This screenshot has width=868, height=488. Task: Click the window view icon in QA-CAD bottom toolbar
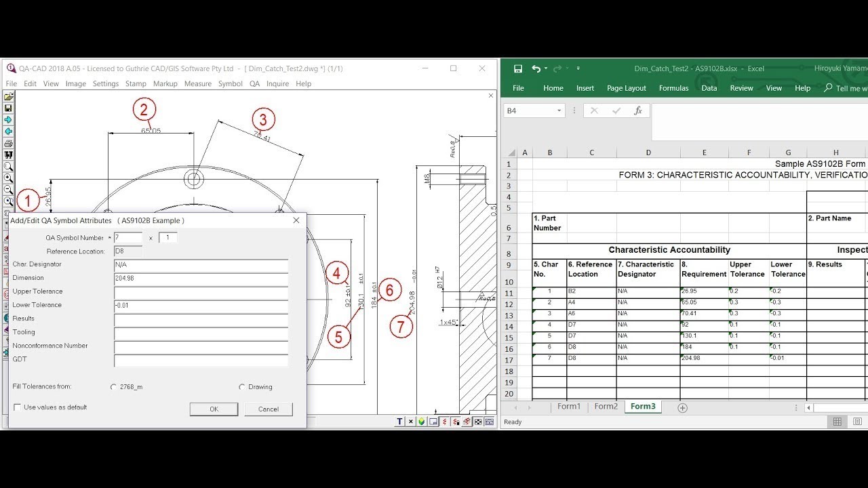coord(433,422)
